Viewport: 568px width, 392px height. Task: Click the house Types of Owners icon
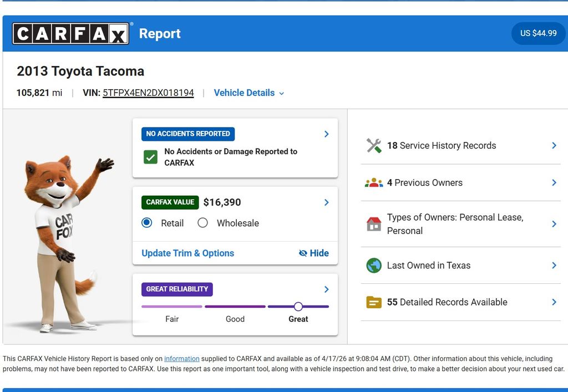pos(374,224)
